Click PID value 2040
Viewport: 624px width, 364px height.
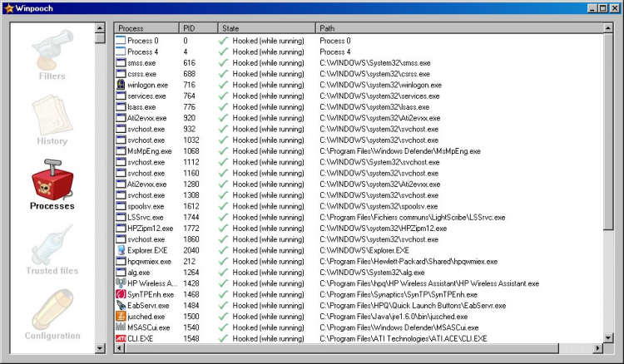click(x=191, y=250)
